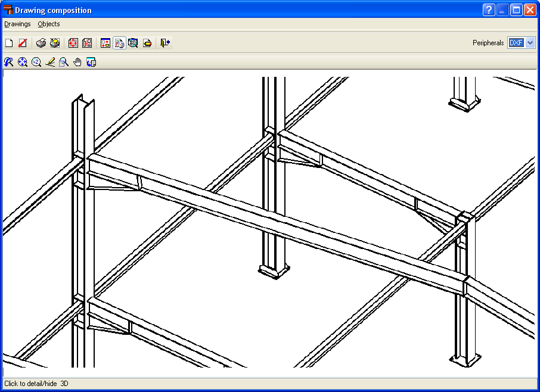Click the previous zoom view icon
The height and width of the screenshot is (392, 540).
tap(8, 63)
